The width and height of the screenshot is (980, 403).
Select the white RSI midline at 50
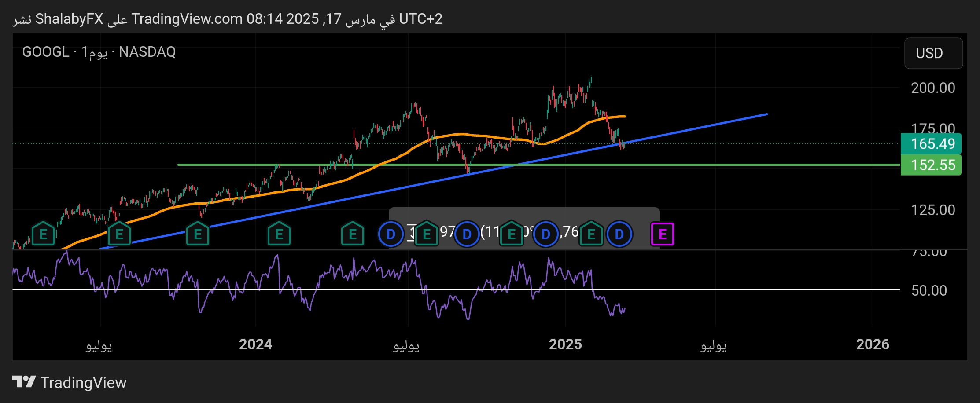pos(456,290)
